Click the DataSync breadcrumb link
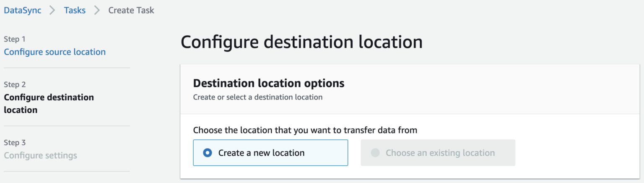 point(23,10)
